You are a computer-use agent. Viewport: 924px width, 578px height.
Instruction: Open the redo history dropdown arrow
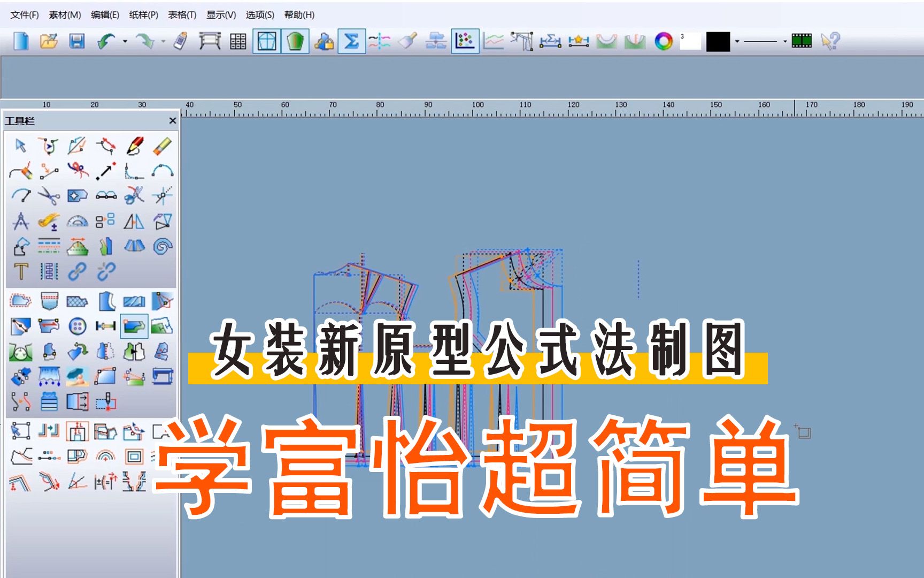point(163,42)
